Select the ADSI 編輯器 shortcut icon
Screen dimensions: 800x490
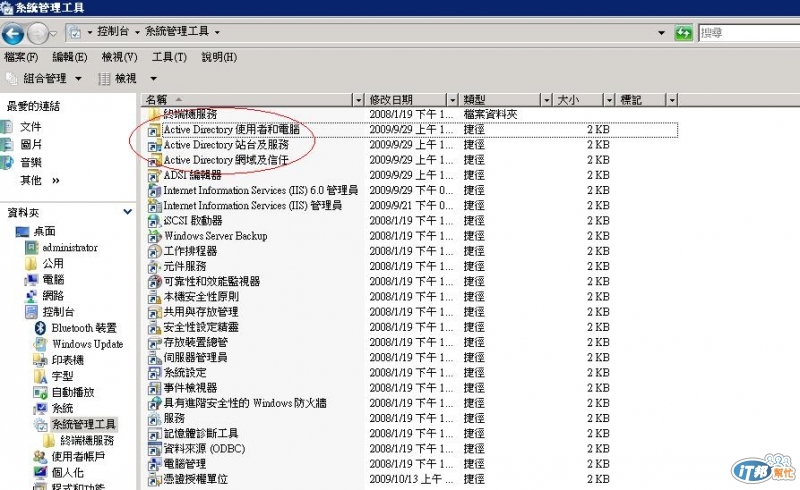tap(154, 176)
